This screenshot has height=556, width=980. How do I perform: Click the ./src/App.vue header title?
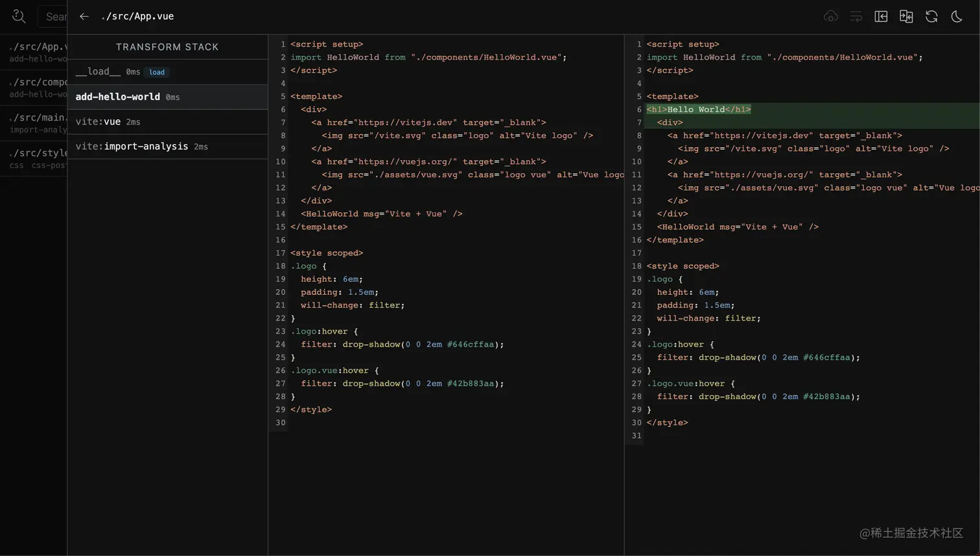pos(137,16)
